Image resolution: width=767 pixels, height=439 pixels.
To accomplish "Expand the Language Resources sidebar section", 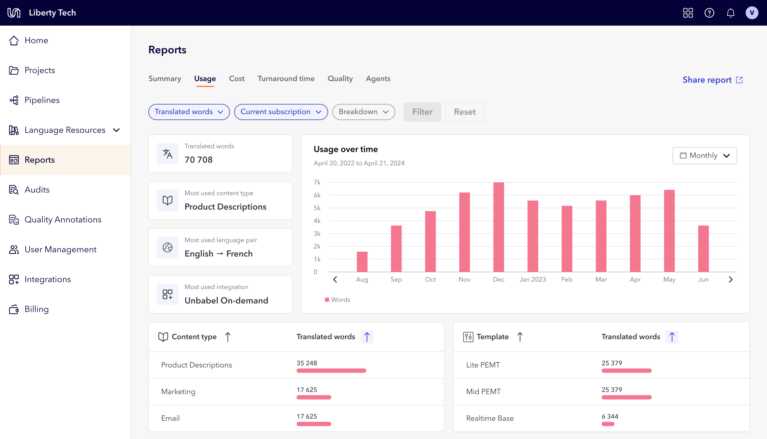I will coord(116,130).
